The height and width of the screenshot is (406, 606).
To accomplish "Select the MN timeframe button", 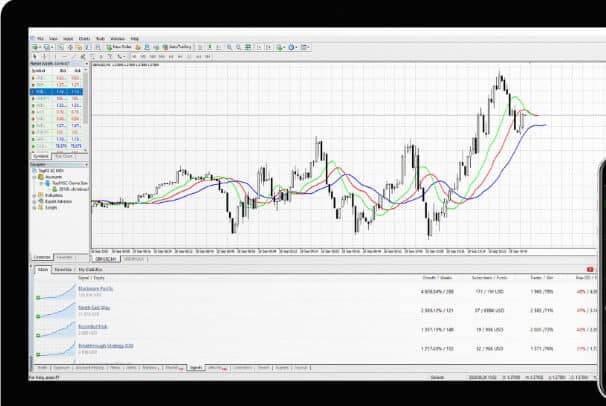I will (x=207, y=56).
